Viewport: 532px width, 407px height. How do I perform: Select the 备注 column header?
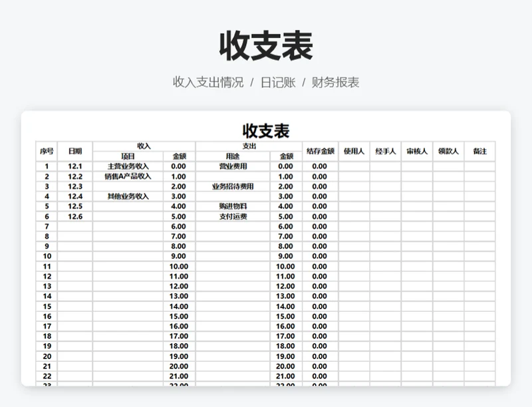[479, 151]
